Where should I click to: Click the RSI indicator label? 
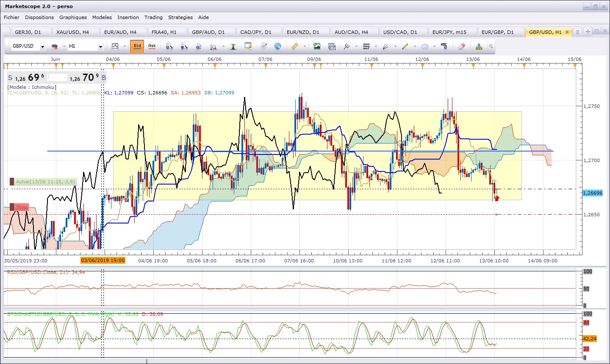[46, 272]
